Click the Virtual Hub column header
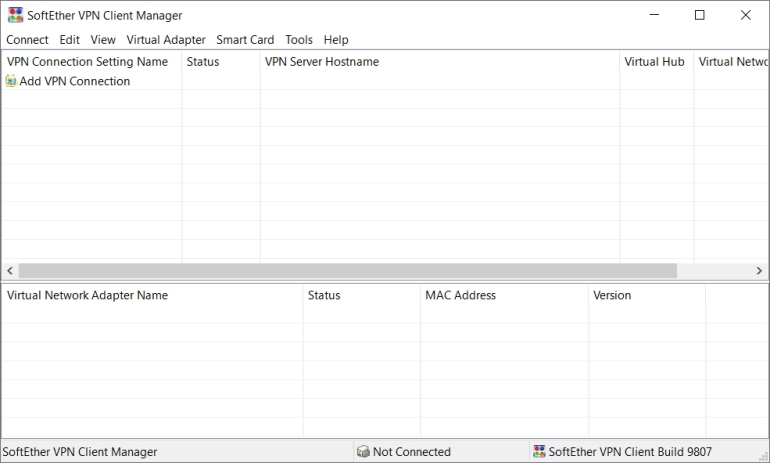 coord(654,62)
